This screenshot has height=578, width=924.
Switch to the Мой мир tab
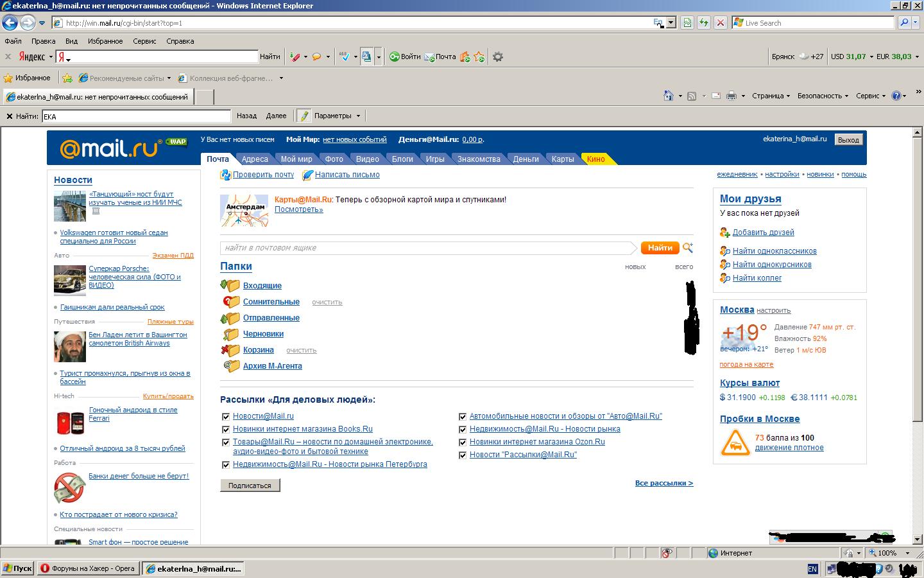click(296, 159)
